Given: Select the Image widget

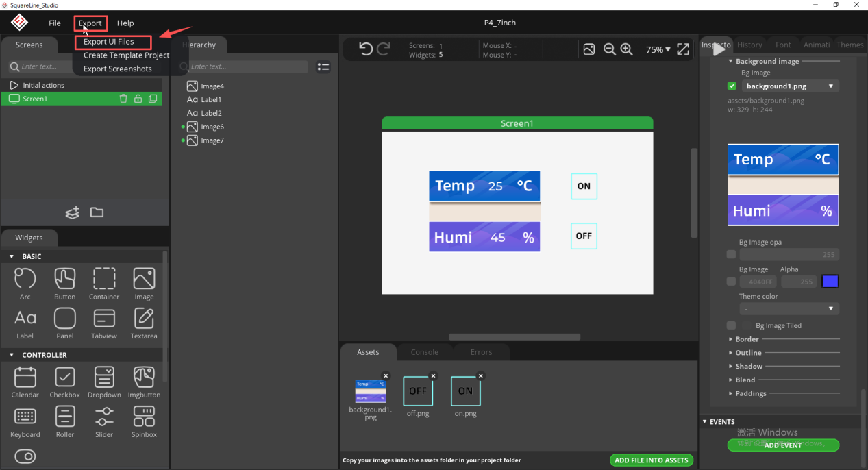Looking at the screenshot, I should (144, 283).
